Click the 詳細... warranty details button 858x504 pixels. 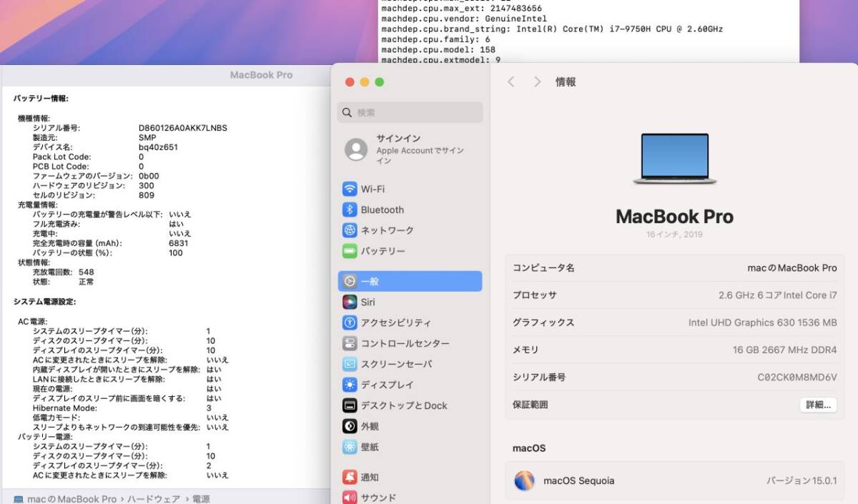818,405
